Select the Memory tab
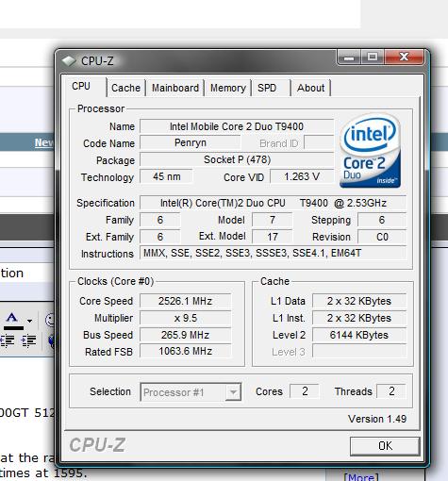 coord(228,88)
